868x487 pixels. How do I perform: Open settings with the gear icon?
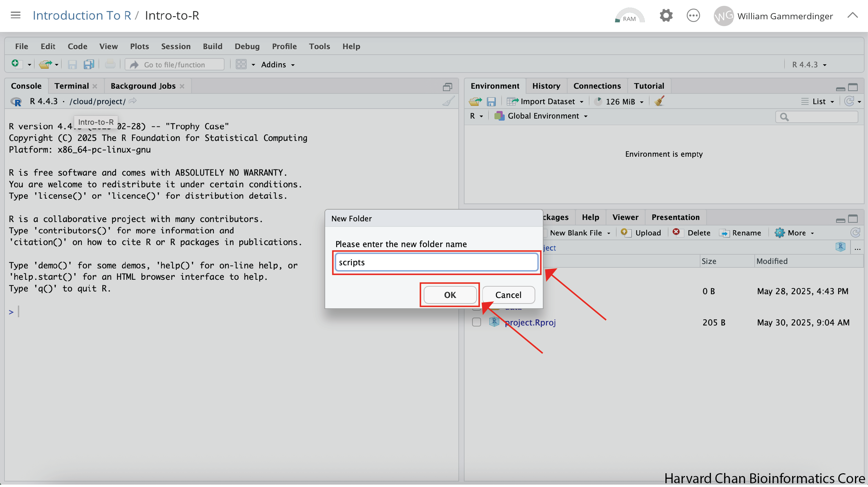point(666,16)
